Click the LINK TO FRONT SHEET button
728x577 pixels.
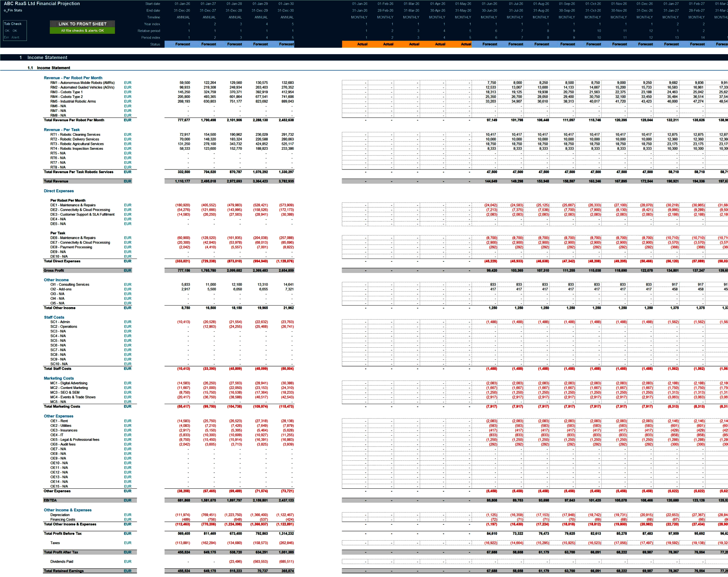pos(82,24)
